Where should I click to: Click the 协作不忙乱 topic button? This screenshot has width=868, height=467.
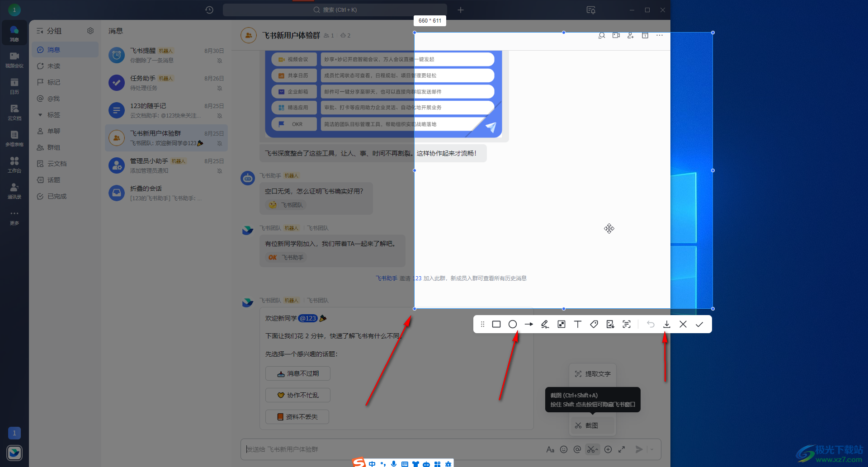click(x=298, y=395)
